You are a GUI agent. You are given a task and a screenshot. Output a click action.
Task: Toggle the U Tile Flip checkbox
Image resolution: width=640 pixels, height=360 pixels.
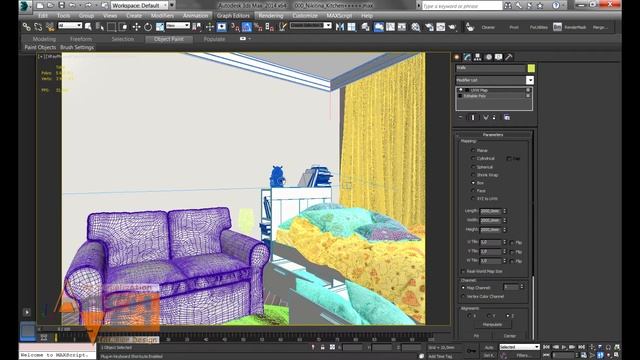point(512,242)
